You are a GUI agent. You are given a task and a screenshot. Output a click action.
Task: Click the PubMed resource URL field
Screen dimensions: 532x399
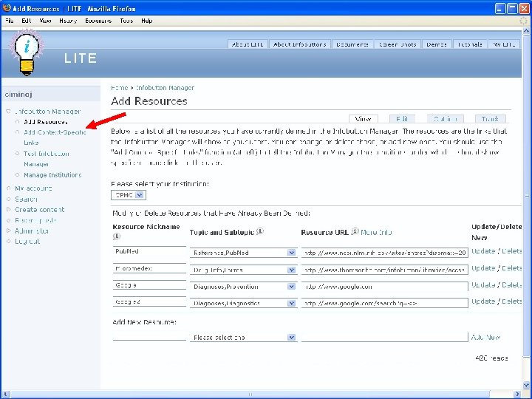tap(385, 253)
